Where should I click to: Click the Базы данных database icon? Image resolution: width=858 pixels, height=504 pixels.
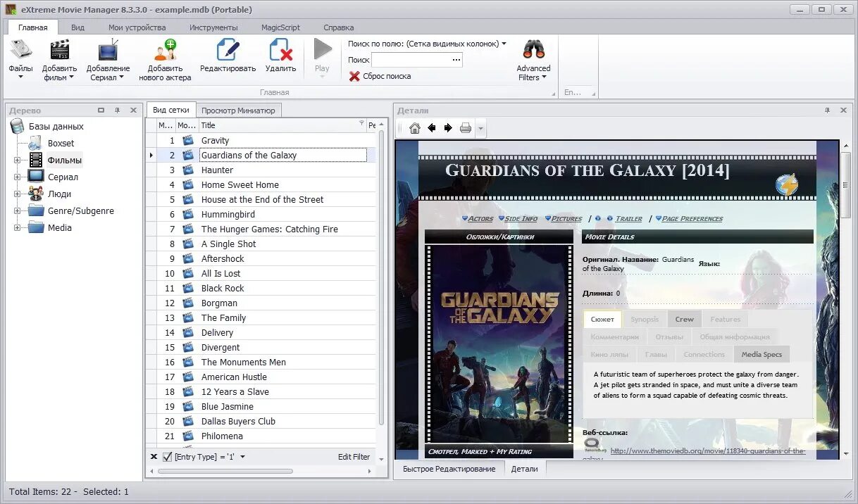(18, 127)
